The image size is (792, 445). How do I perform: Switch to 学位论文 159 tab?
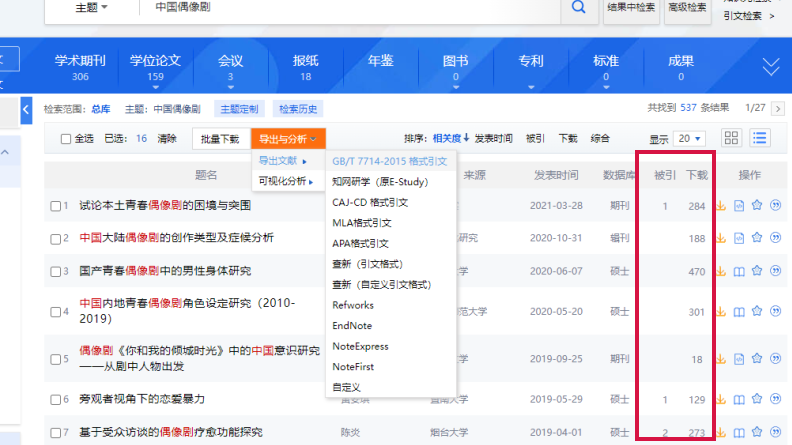click(x=155, y=67)
